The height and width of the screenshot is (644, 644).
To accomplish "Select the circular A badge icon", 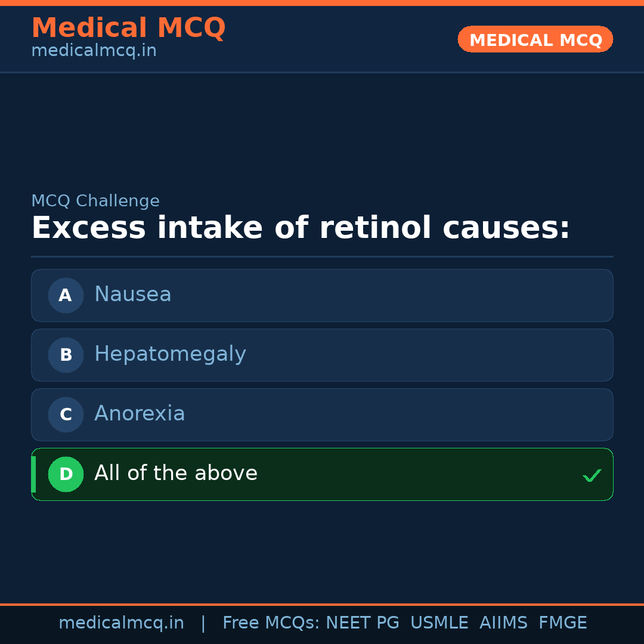I will click(x=66, y=295).
